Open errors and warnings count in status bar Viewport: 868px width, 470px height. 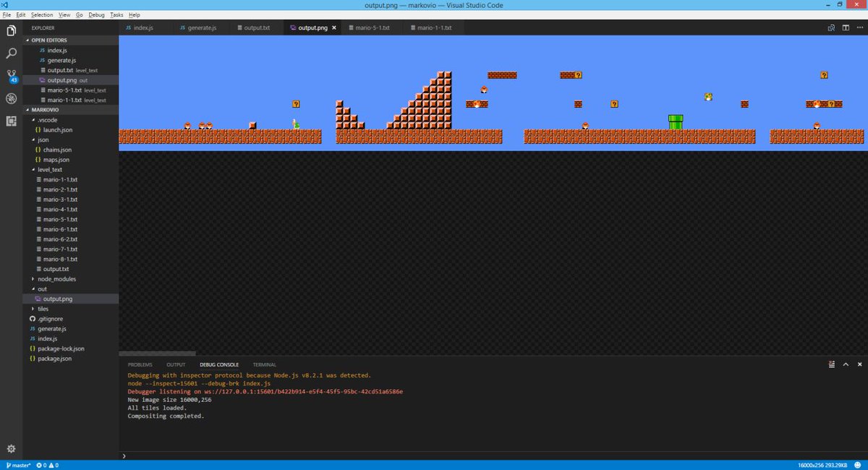click(x=48, y=465)
